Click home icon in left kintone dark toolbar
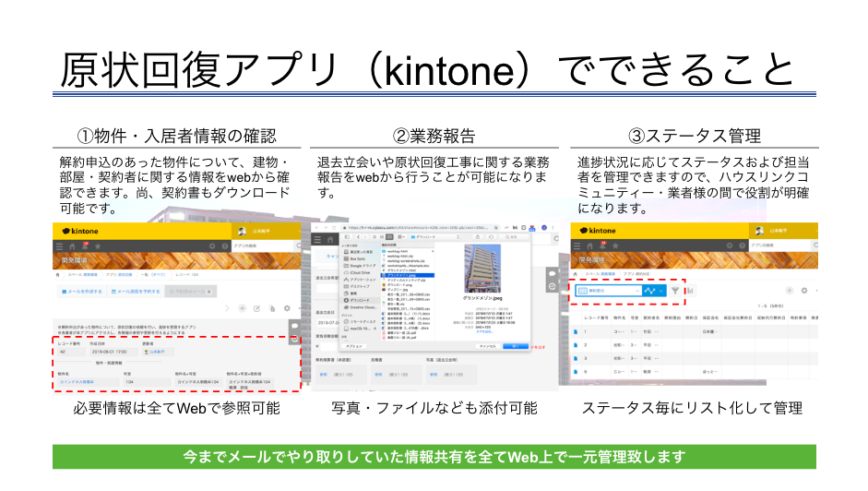 point(72,246)
